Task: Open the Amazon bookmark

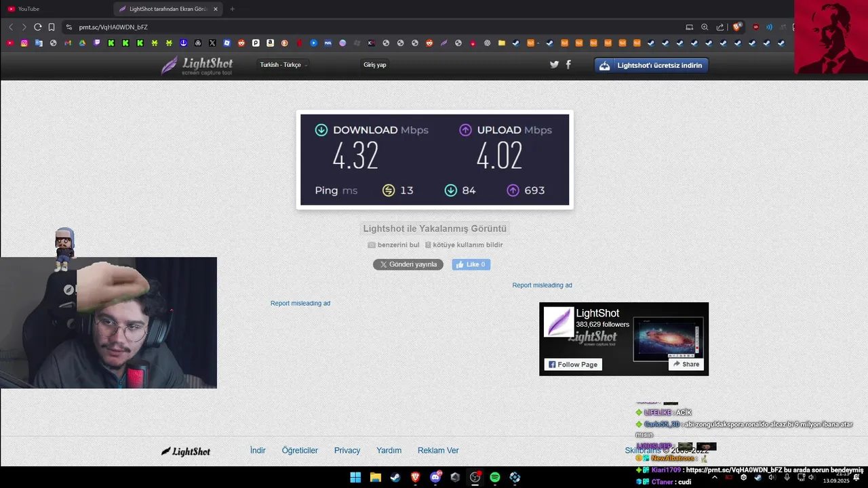Action: tap(270, 43)
